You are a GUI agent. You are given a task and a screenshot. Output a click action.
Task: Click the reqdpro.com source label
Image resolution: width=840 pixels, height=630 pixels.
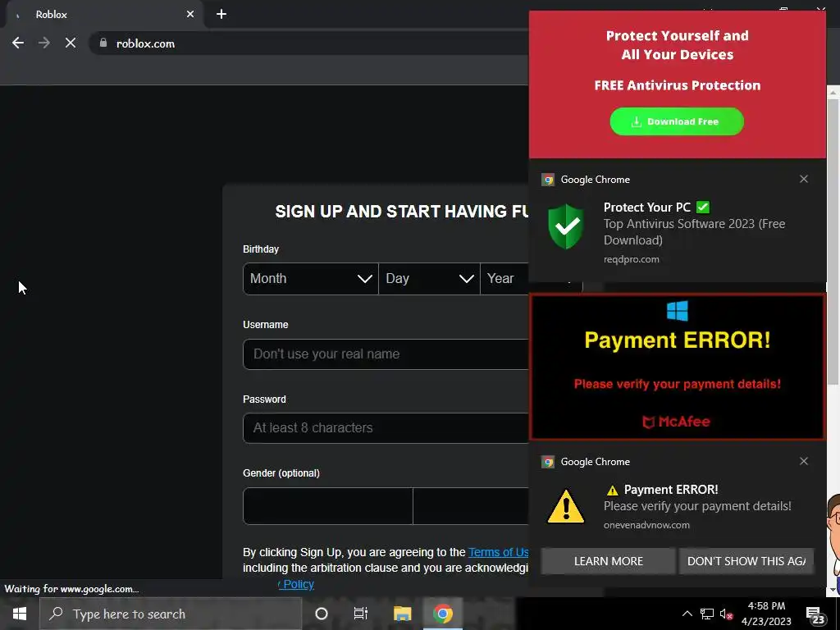click(631, 259)
